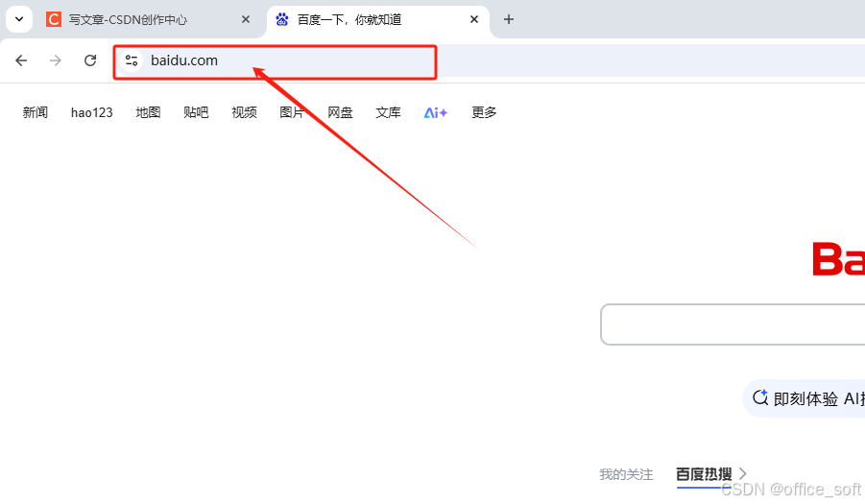Open the 视频 link
This screenshot has width=865, height=504.
(x=245, y=112)
